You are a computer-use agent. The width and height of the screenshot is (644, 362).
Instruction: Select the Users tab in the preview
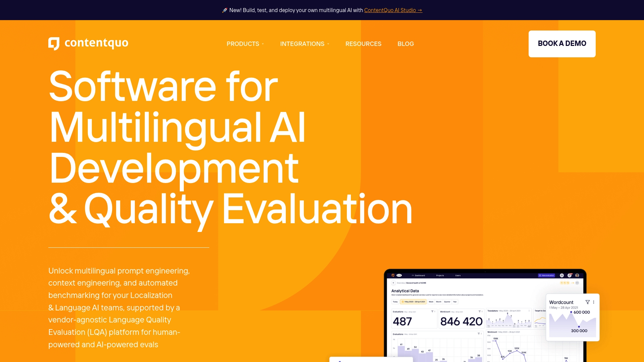point(458,276)
